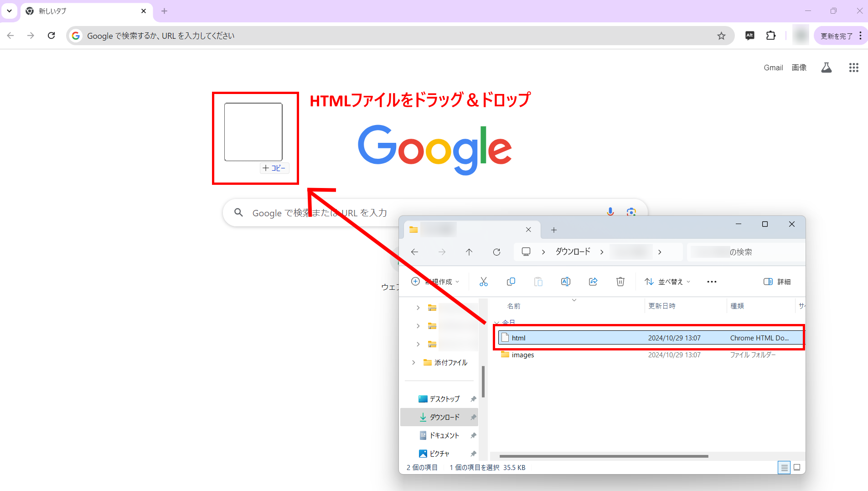Close the current File Explorer tab
The image size is (868, 491).
(x=528, y=230)
